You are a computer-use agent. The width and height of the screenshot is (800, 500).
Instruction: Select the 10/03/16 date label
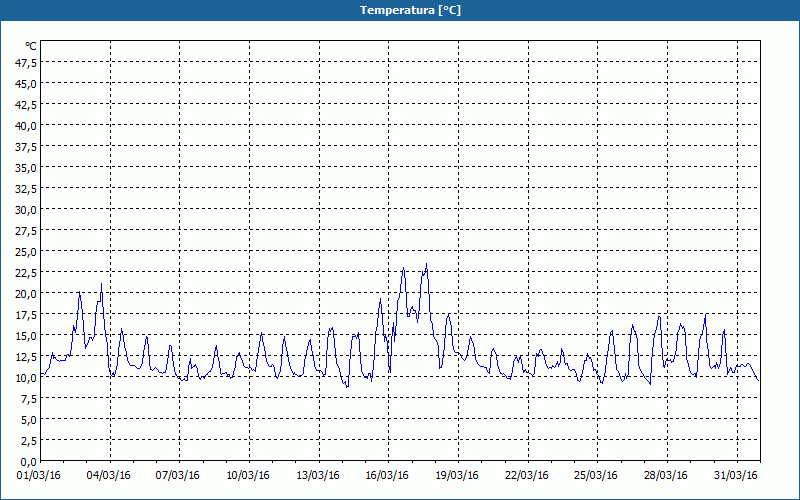[x=248, y=476]
